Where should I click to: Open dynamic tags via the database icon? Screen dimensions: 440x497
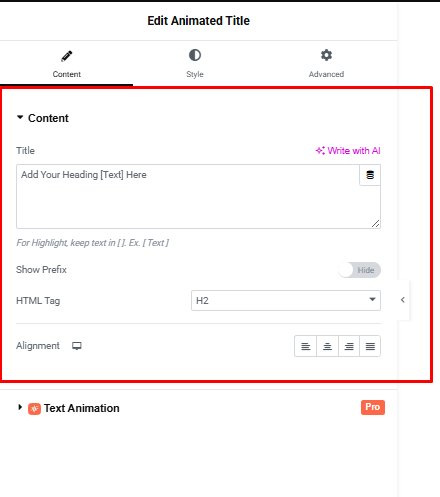click(370, 175)
